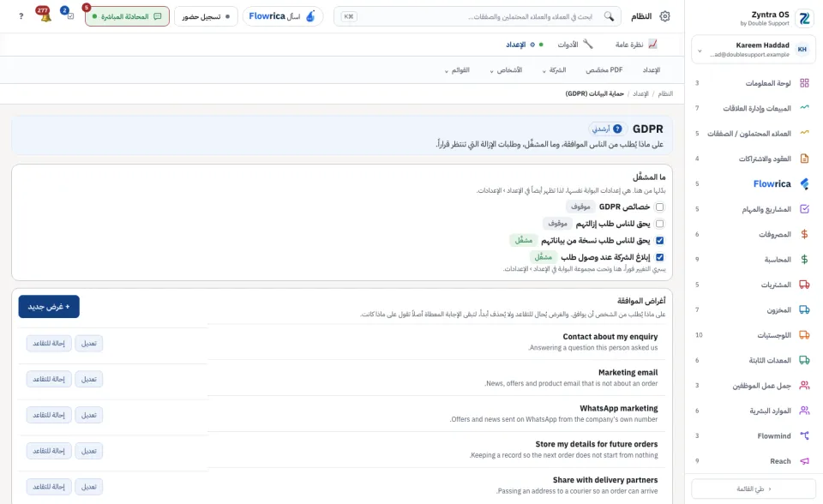Click GDPR help question badge

(x=618, y=129)
